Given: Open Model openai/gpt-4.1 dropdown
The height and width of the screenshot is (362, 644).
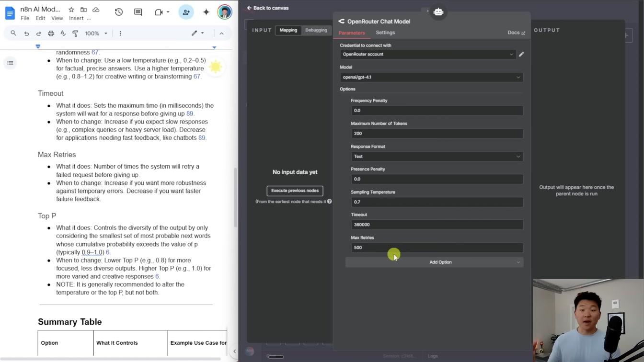Looking at the screenshot, I should tap(431, 77).
